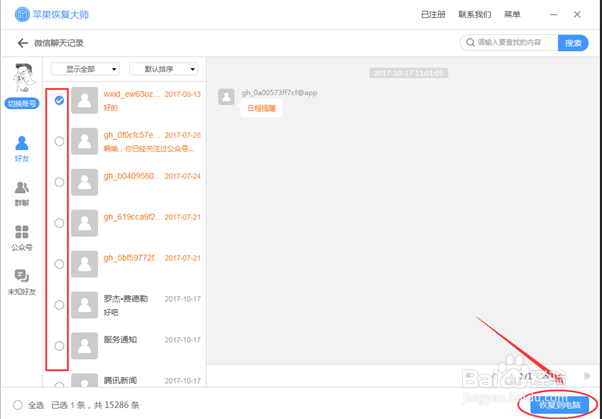Click avatar of 罗杰•费德勒 contact
The height and width of the screenshot is (419, 602).
click(84, 305)
